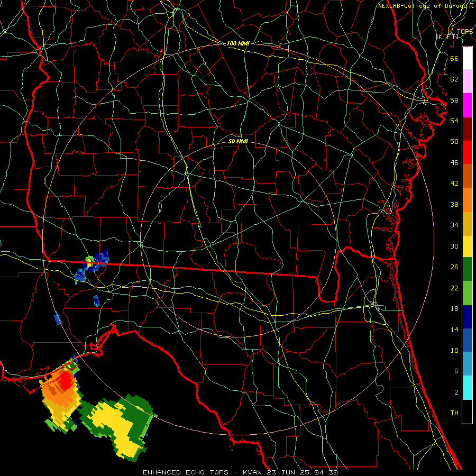Click the black TH threshold swatch
Screen dimensions: 476x476
467,411
